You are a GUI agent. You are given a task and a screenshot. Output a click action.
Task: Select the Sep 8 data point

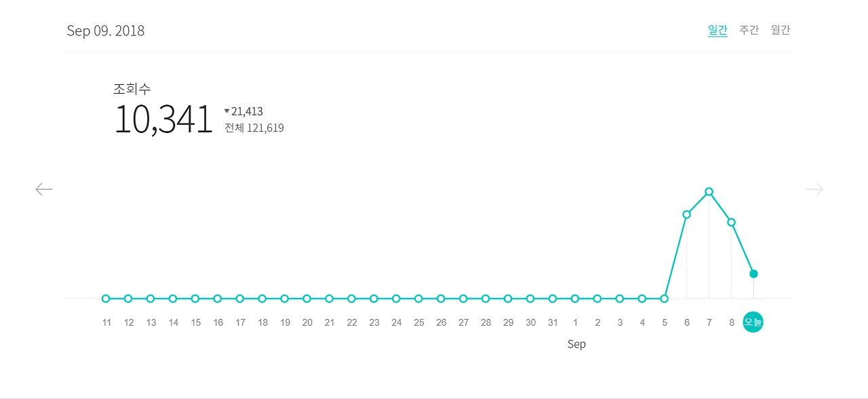tap(731, 222)
